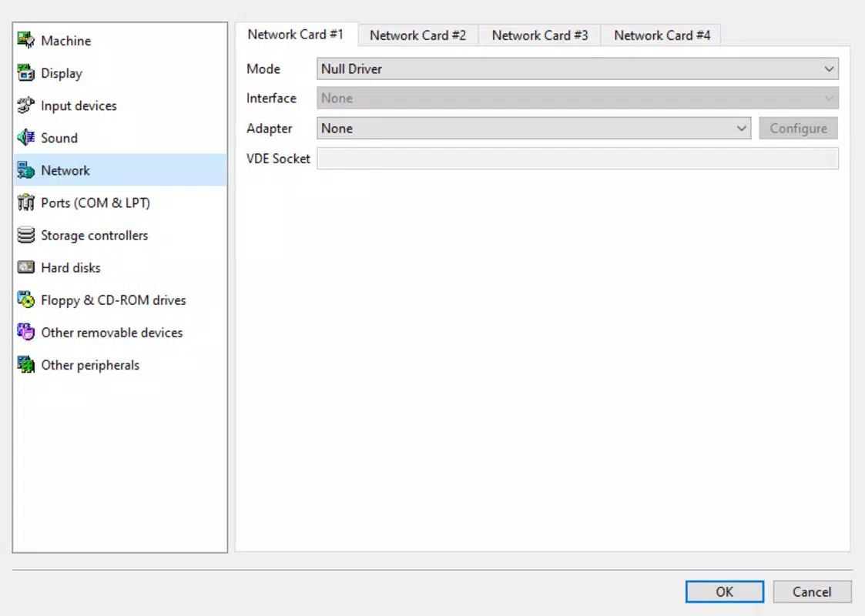Click the Sound speaker icon
The width and height of the screenshot is (865, 616).
26,138
